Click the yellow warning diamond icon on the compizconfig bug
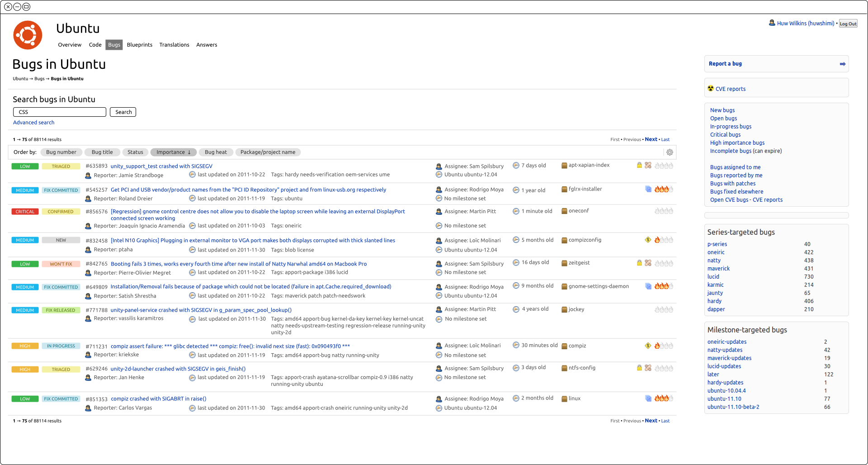The height and width of the screenshot is (465, 868). coord(648,240)
